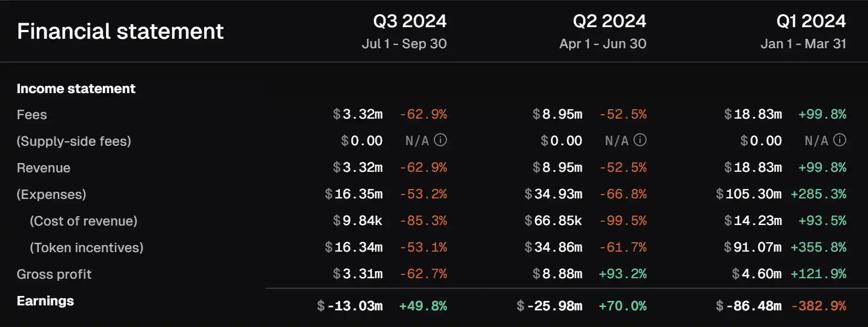Click the Income statement section heading
This screenshot has height=327, width=868.
pyautogui.click(x=76, y=89)
